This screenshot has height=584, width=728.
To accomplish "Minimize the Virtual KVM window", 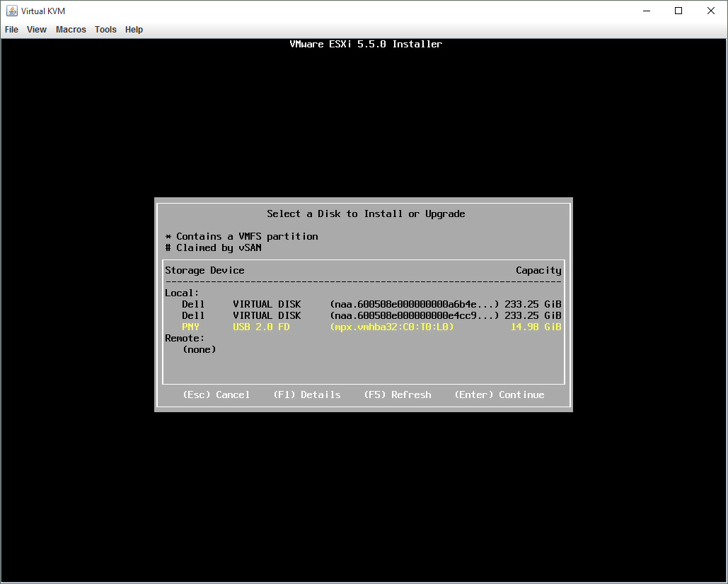I will pyautogui.click(x=646, y=11).
